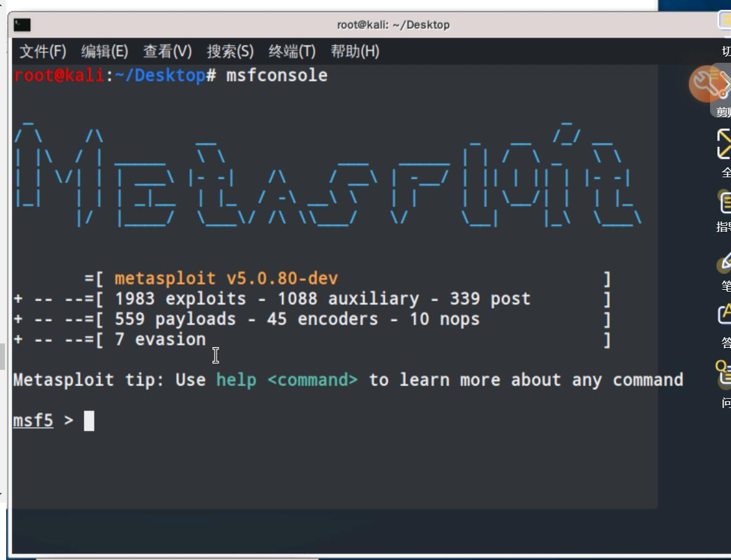731x560 pixels.
Task: Click the fullscreen arrows icon in the sidebar
Action: pos(724,144)
